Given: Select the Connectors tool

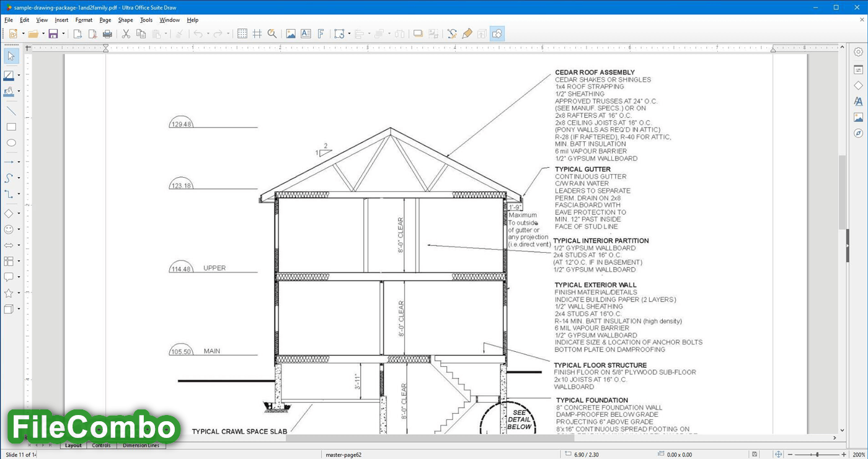Looking at the screenshot, I should tap(9, 194).
